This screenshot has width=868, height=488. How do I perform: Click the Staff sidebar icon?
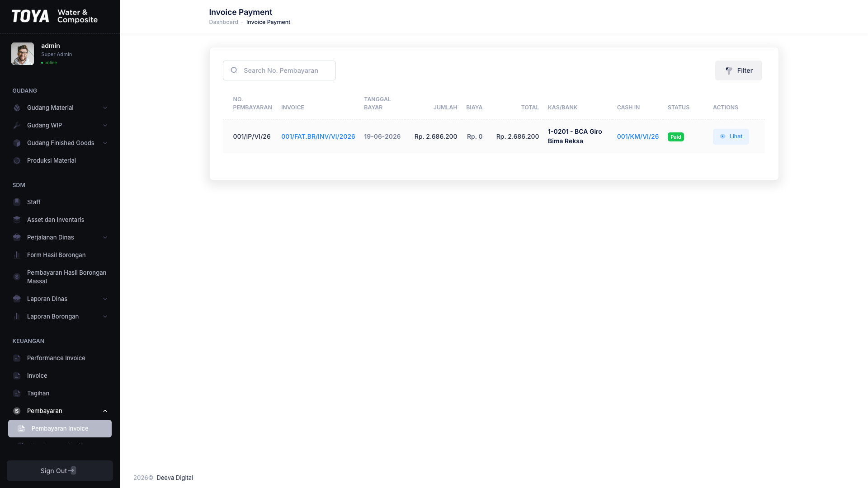(x=17, y=202)
